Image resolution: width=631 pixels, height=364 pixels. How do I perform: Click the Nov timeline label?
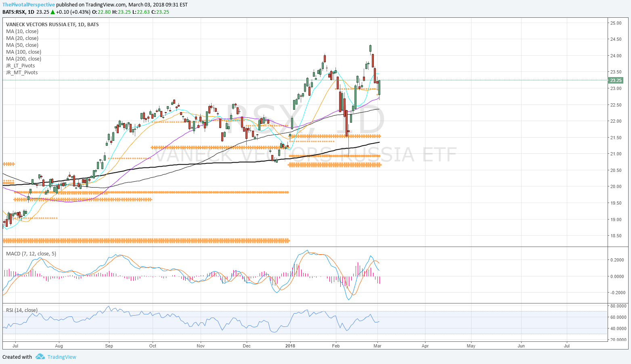(201, 346)
